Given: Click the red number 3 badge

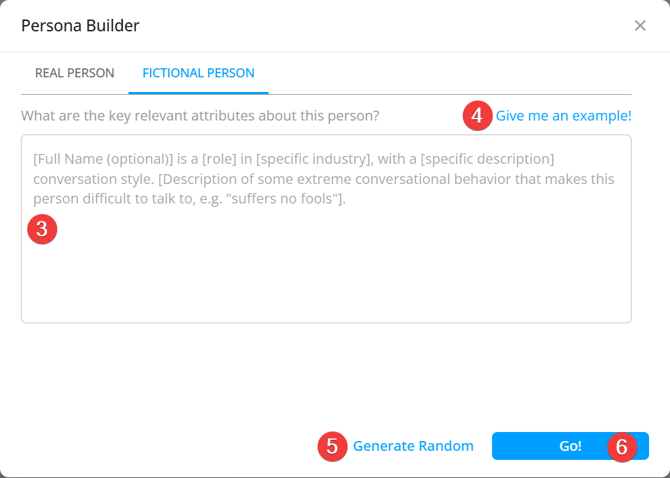Looking at the screenshot, I should point(42,229).
